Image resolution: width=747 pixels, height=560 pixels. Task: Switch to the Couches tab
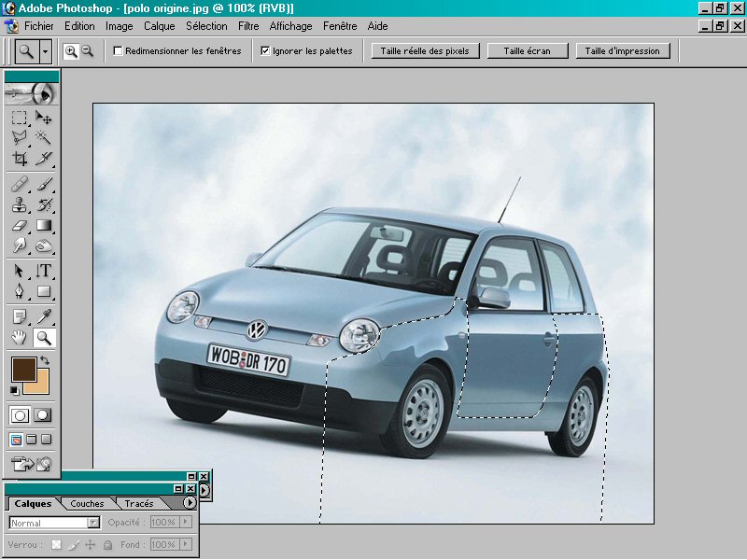[88, 504]
